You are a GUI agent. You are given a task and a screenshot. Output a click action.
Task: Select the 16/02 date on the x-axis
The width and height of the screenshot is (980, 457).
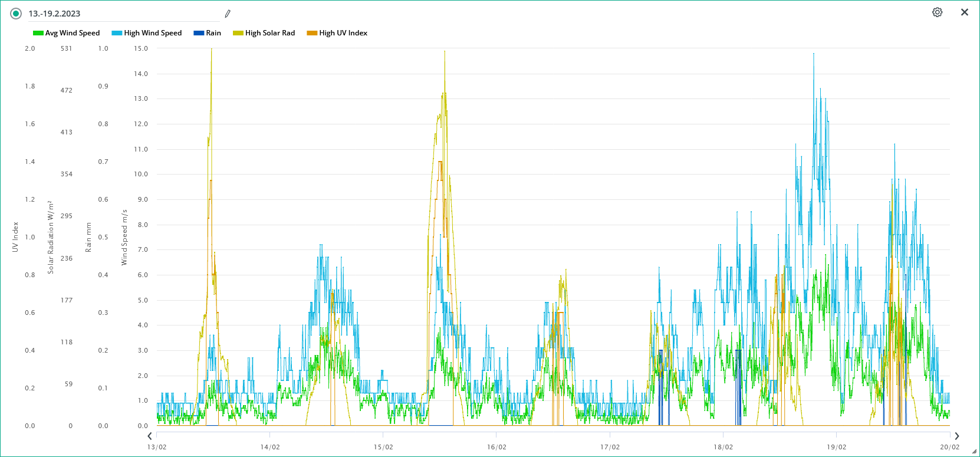point(496,447)
